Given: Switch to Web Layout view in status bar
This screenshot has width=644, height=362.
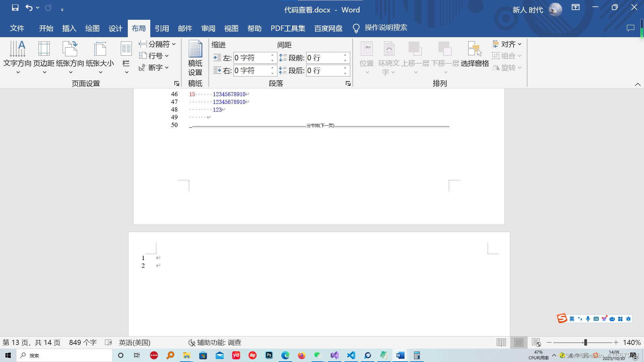Looking at the screenshot, I should click(x=536, y=343).
